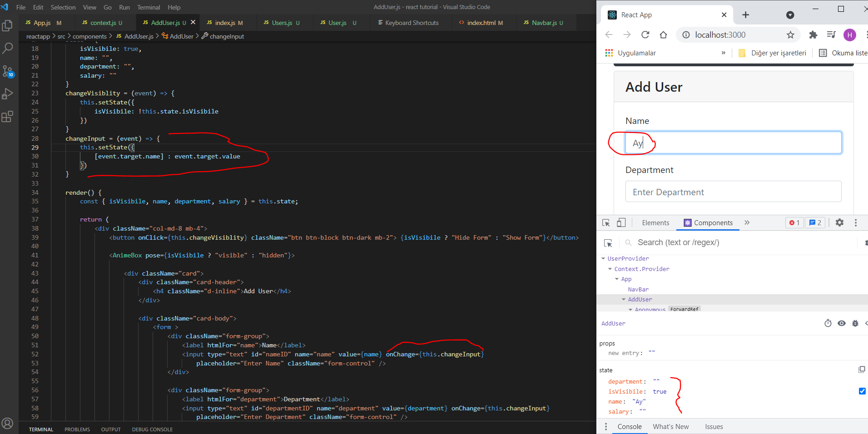Screen dimensions: 868x434
Task: Toggle the isVisibile state checkbox
Action: (862, 391)
